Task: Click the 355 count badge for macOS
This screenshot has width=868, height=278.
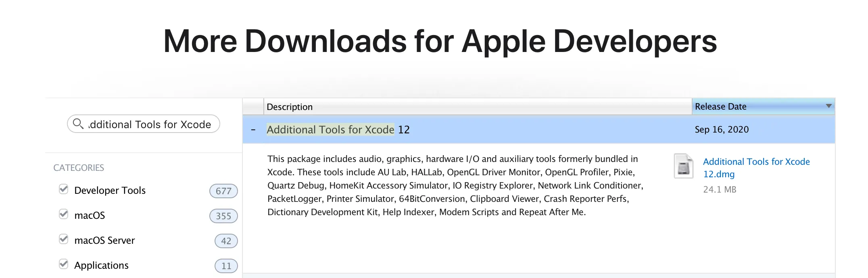Action: pyautogui.click(x=223, y=216)
